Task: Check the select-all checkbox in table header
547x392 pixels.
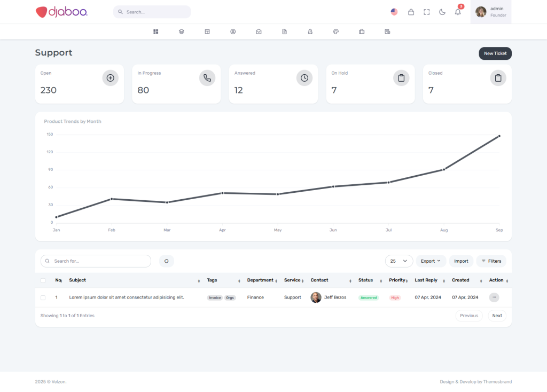Action: point(43,280)
